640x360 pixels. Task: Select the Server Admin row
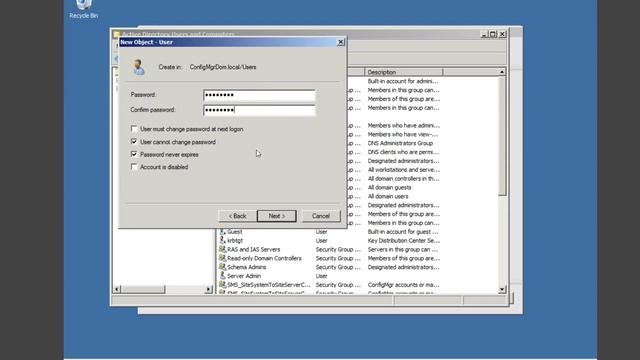(x=244, y=276)
